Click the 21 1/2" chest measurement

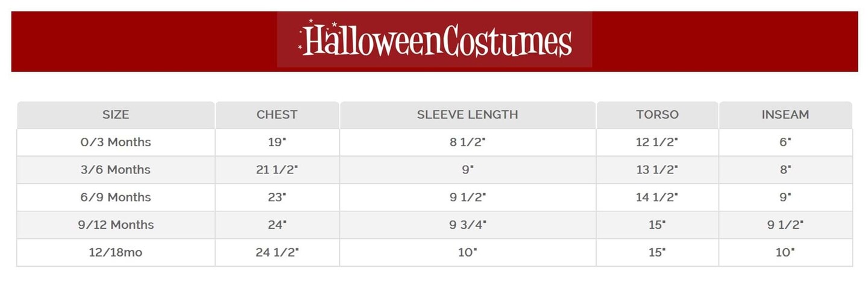coord(277,170)
